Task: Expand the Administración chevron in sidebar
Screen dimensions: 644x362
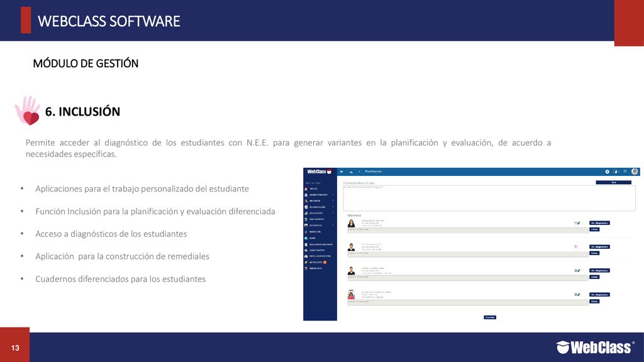Action: tap(333, 195)
